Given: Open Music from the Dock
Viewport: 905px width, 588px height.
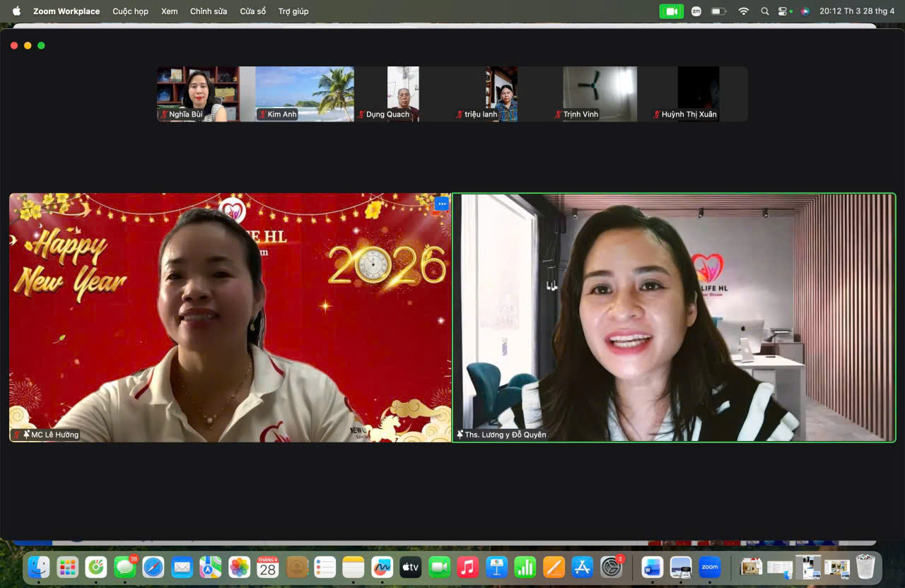Looking at the screenshot, I should pos(468,567).
